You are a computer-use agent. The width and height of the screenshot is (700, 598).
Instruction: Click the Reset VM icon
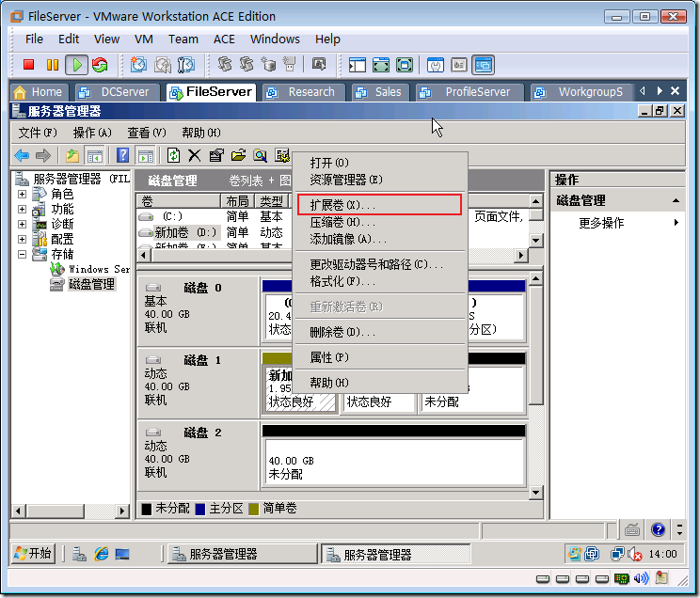tap(100, 65)
